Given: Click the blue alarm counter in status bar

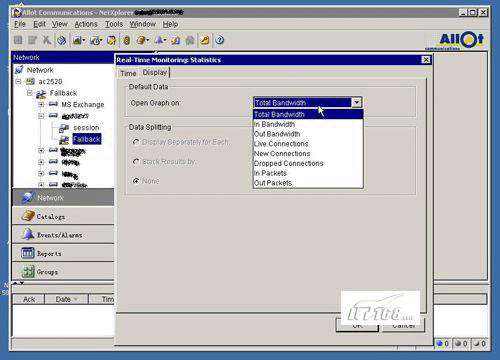Looking at the screenshot, I should (443, 343).
